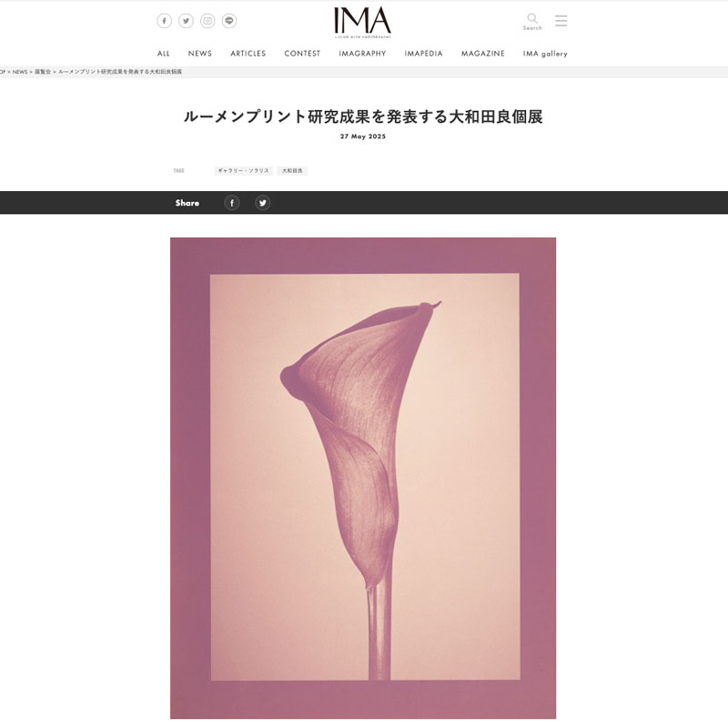Go to the IMA logo homepage
The width and height of the screenshot is (728, 728).
pos(362,22)
